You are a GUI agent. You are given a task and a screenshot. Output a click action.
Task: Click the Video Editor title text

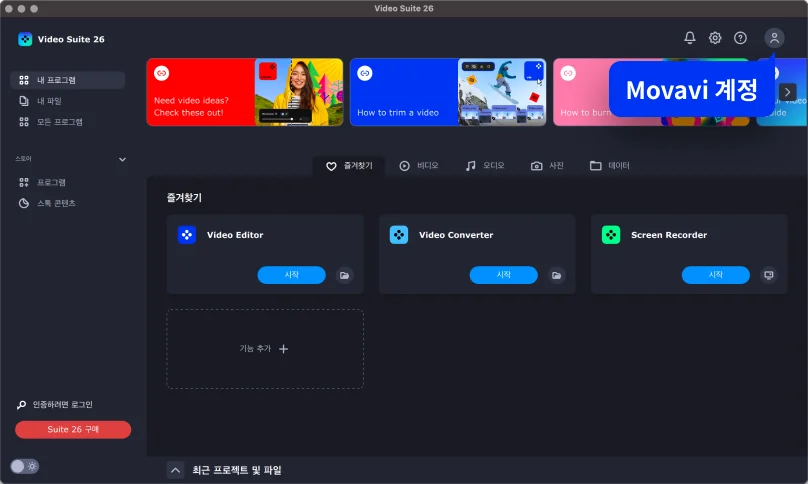pyautogui.click(x=235, y=235)
